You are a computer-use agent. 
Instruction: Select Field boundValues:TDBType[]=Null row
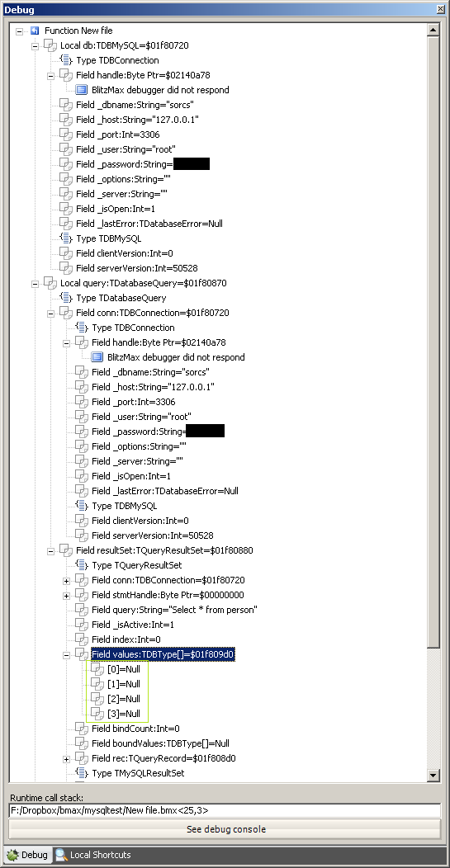[x=160, y=743]
